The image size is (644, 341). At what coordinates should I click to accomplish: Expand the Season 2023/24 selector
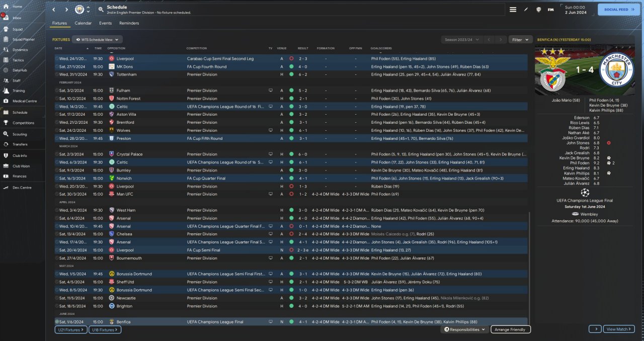tap(462, 39)
